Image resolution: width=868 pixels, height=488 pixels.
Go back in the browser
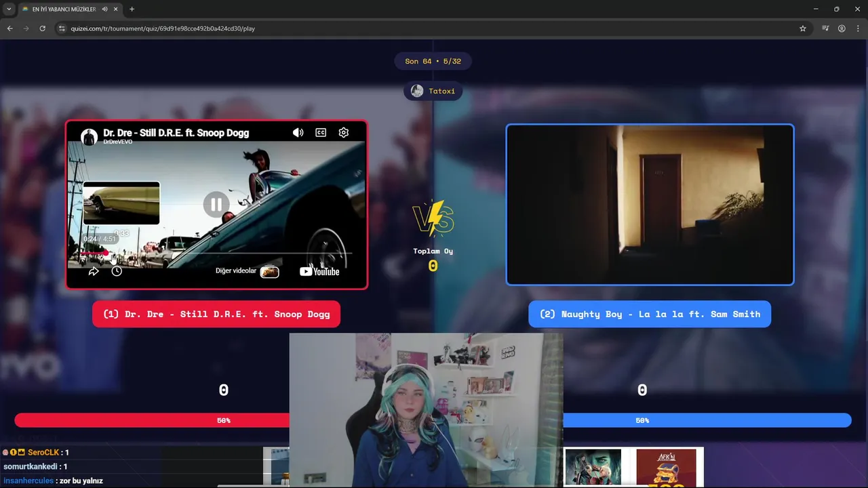coord(9,28)
